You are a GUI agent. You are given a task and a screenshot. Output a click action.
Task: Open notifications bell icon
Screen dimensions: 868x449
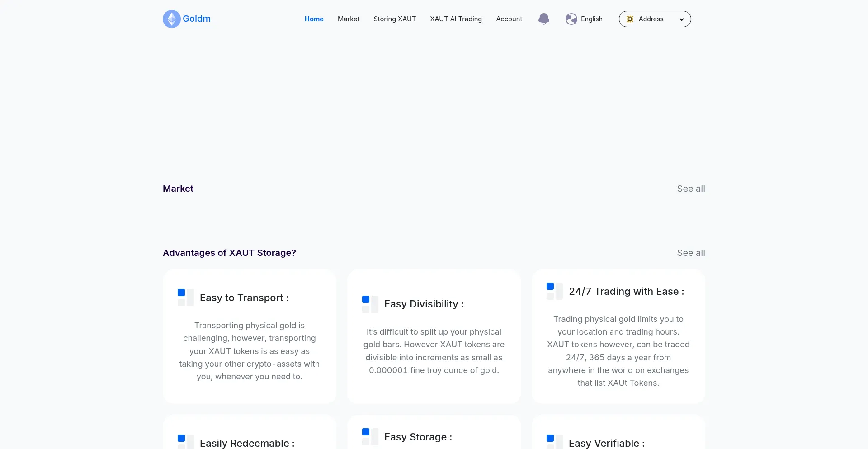pyautogui.click(x=544, y=19)
